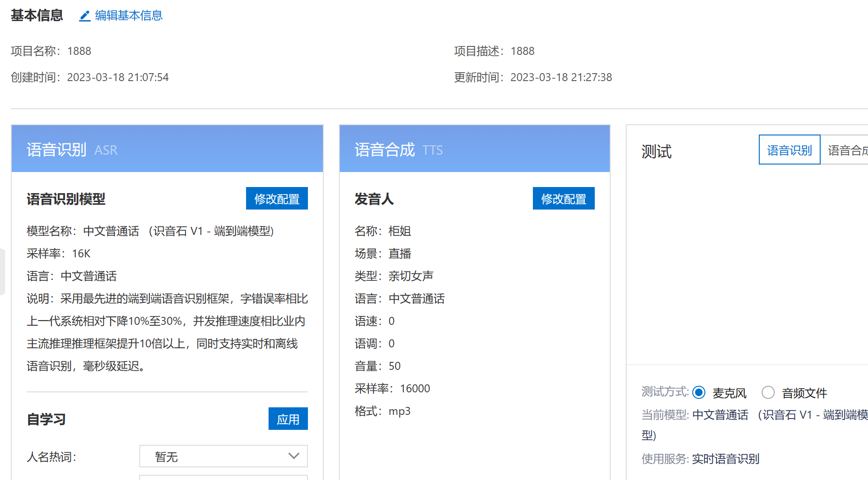Click the 测试 panel title
Viewport: 868px width, 480px height.
pyautogui.click(x=657, y=151)
